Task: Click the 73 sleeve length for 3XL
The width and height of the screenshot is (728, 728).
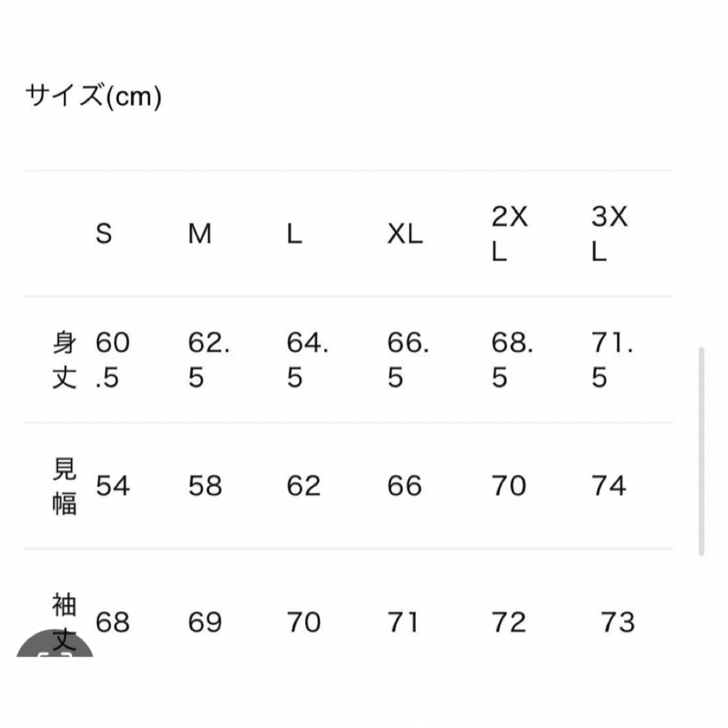Action: pos(618,622)
